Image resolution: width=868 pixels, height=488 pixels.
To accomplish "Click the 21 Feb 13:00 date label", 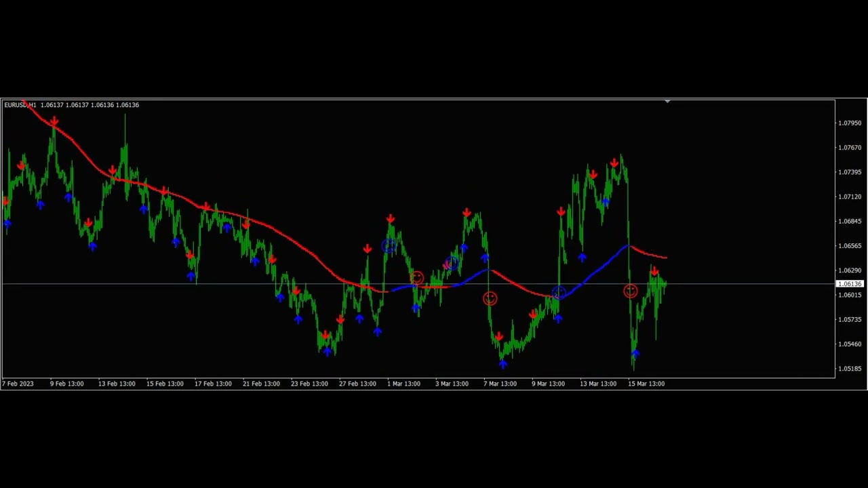I will [x=261, y=384].
